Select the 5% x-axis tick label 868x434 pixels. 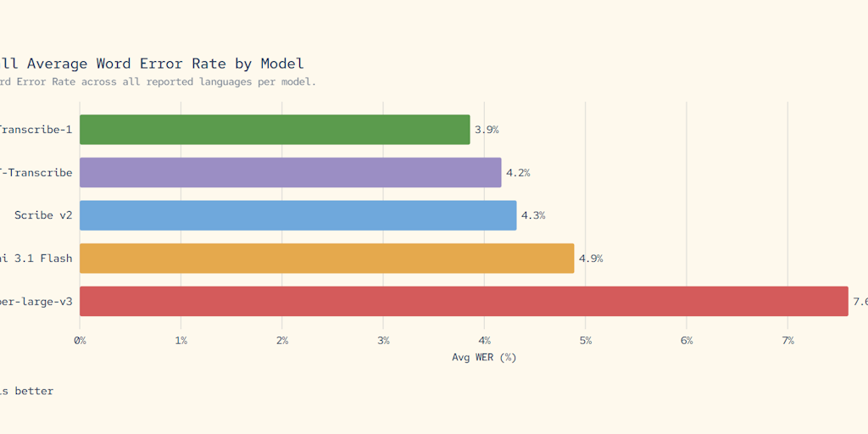click(586, 341)
